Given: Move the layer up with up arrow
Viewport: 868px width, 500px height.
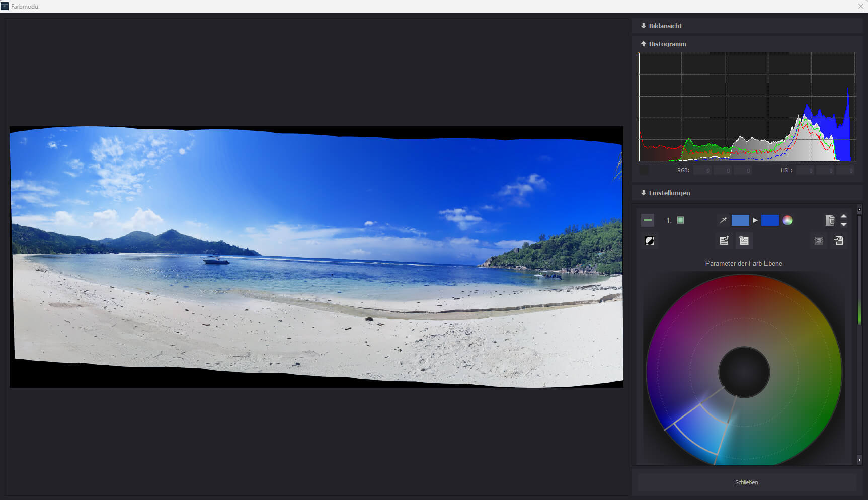Looking at the screenshot, I should point(844,217).
